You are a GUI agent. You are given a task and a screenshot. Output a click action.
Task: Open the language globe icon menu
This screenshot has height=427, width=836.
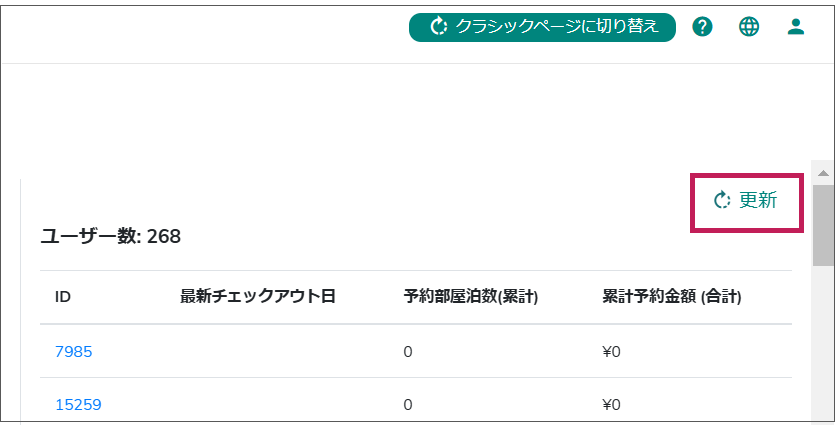click(749, 27)
